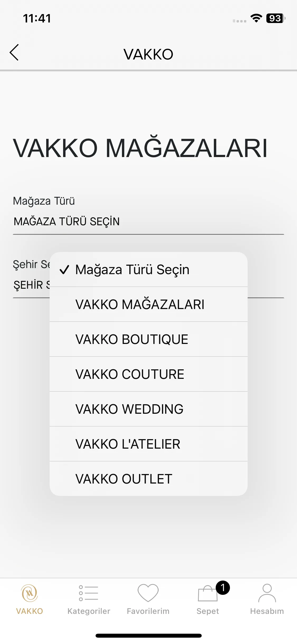297x644 pixels.
Task: Open MAĞAZA TÜRÜ SEÇİN dropdown field
Action: point(148,222)
